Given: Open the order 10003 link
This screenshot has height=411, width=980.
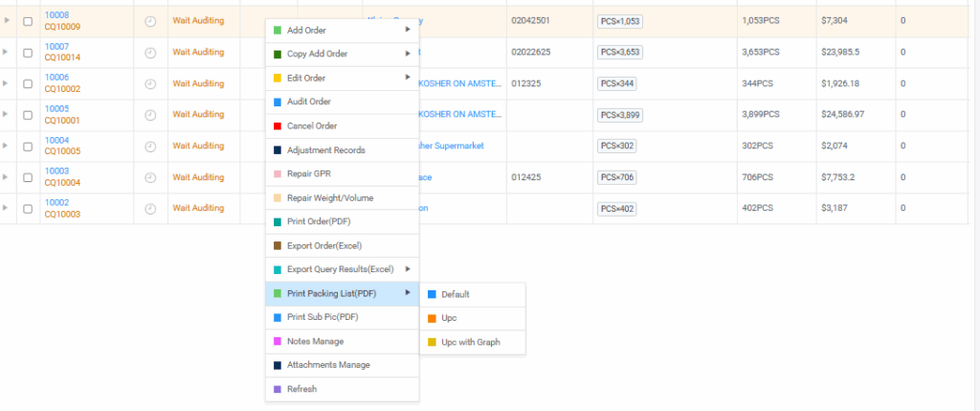Looking at the screenshot, I should tap(56, 171).
